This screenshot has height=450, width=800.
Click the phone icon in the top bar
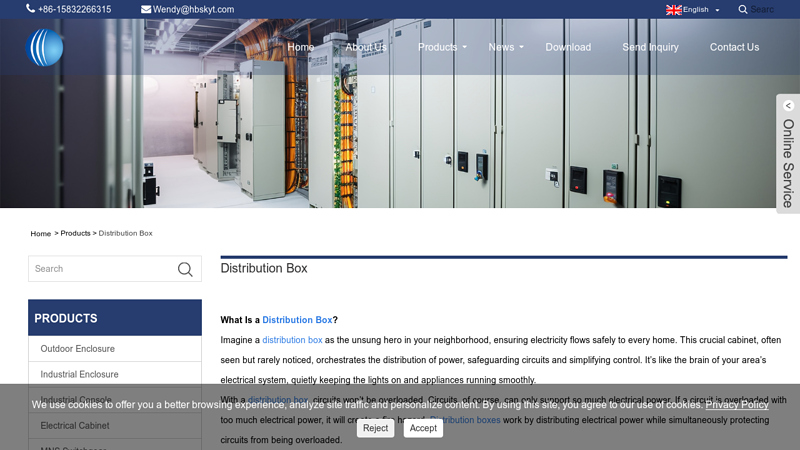[x=31, y=9]
